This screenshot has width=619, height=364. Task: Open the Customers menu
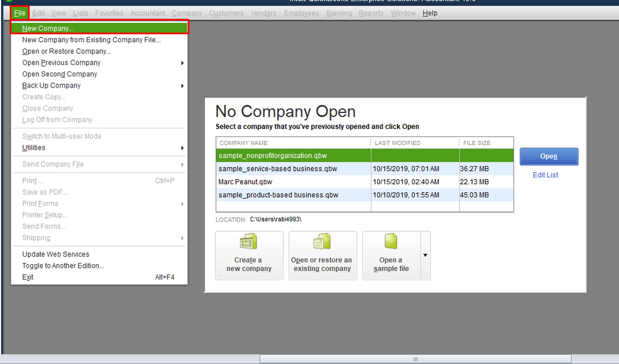(226, 13)
